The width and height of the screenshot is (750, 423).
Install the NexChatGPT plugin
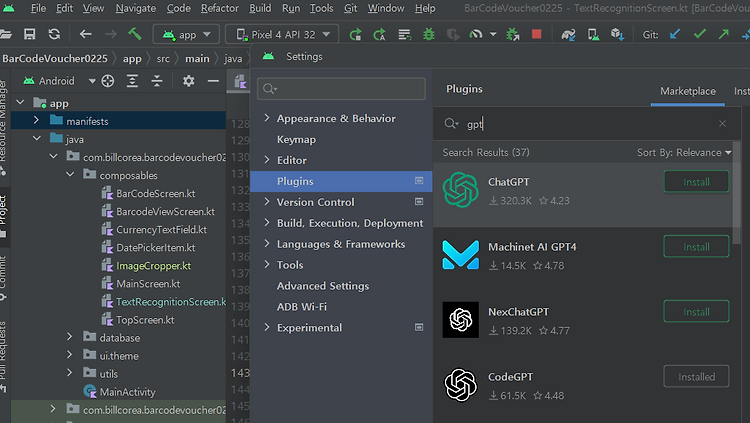[x=696, y=312]
